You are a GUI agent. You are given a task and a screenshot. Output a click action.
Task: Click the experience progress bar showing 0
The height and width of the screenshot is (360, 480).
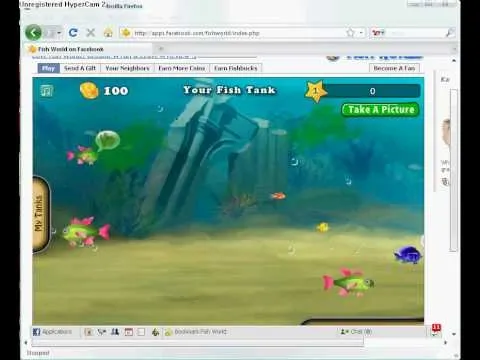[x=372, y=91]
